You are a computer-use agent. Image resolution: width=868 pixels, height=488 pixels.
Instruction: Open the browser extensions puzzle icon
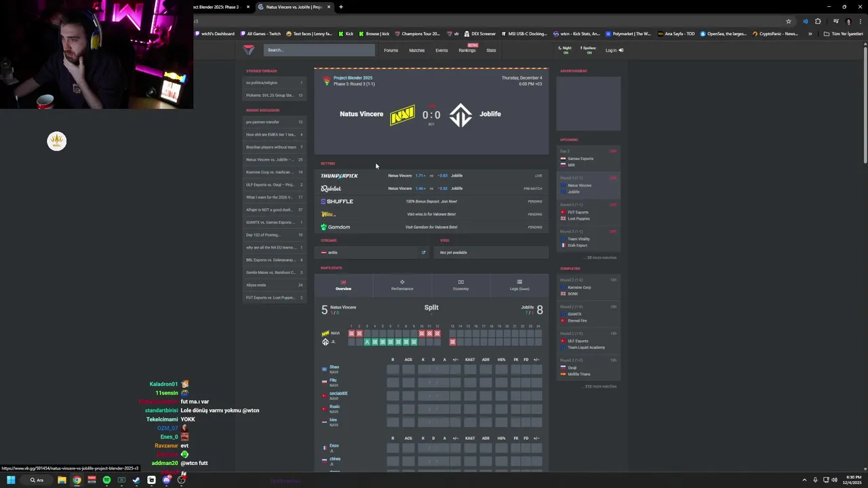pyautogui.click(x=818, y=21)
